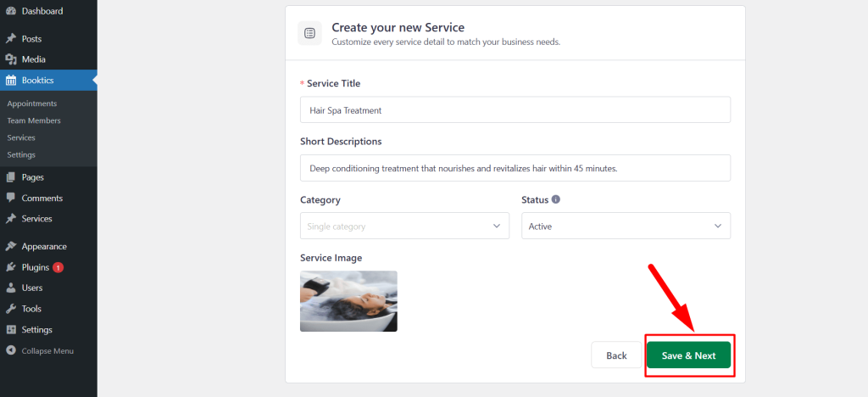Open the Category dropdown
The height and width of the screenshot is (397, 868).
(x=404, y=226)
